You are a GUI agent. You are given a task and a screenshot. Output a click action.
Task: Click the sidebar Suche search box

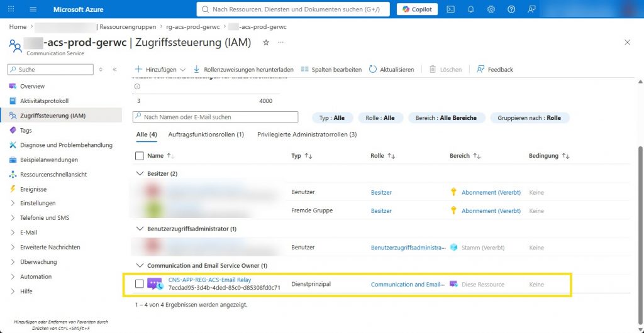50,70
